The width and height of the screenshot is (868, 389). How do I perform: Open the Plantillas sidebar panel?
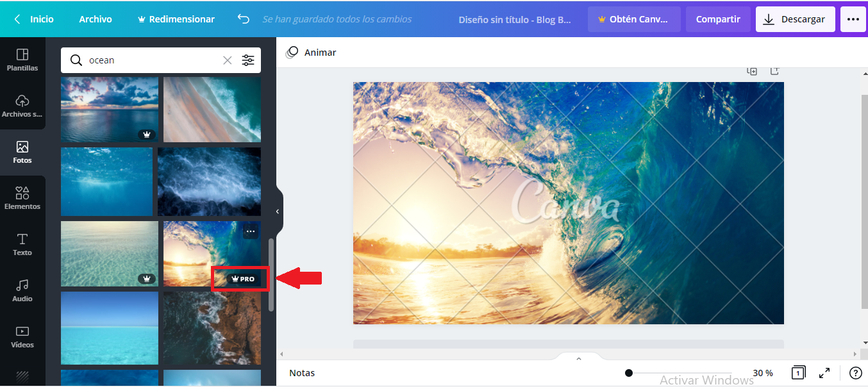(x=22, y=60)
